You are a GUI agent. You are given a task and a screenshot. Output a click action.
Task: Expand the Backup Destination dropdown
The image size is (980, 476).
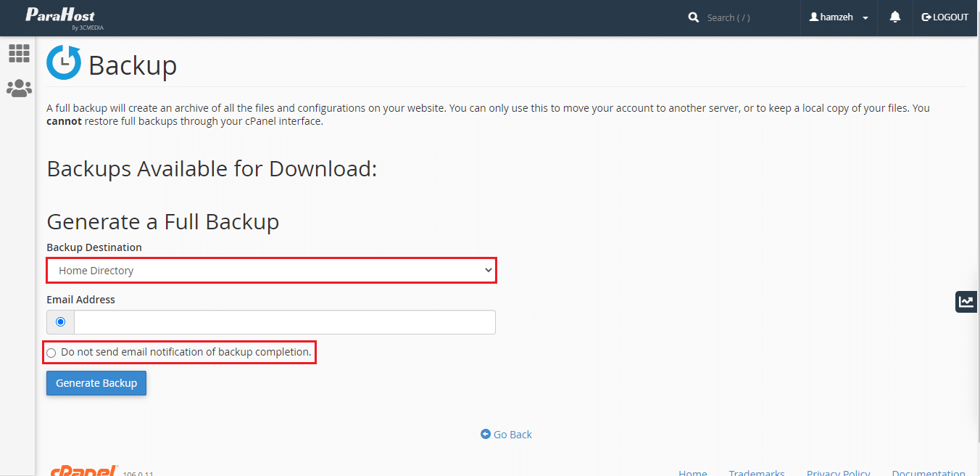tap(271, 271)
